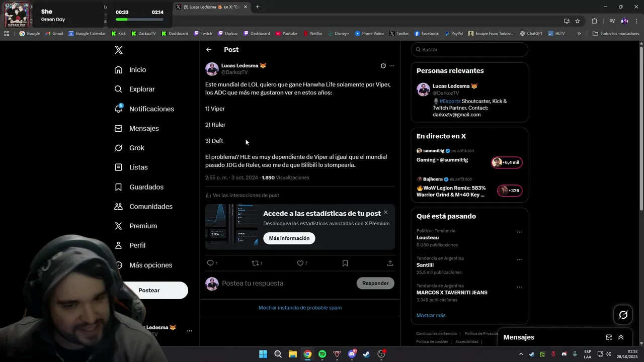Open the Chrome apps grid icon

7,34
